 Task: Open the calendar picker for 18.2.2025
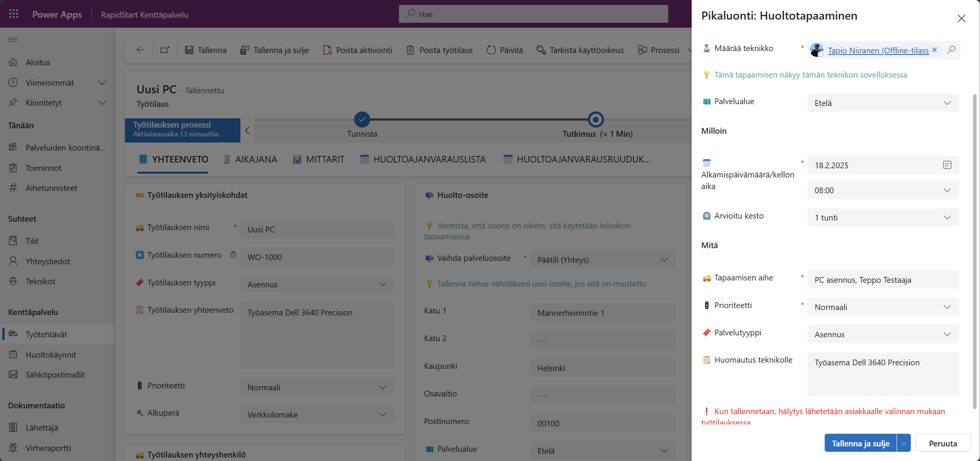pyautogui.click(x=947, y=165)
